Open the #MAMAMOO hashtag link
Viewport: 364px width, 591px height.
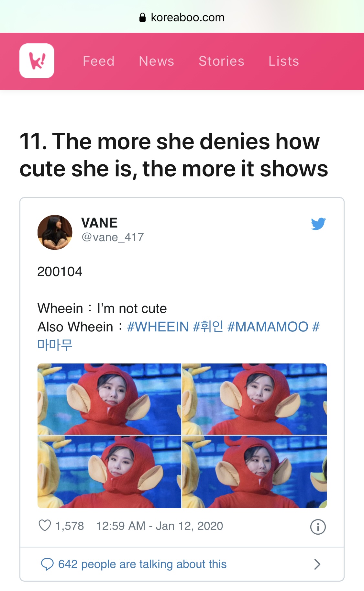click(268, 327)
